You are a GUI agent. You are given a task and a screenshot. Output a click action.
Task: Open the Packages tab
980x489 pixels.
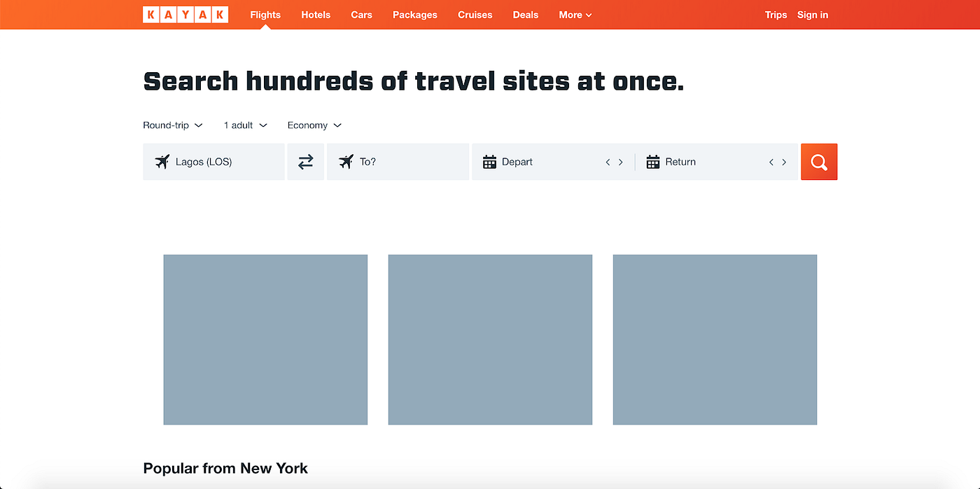pos(414,14)
